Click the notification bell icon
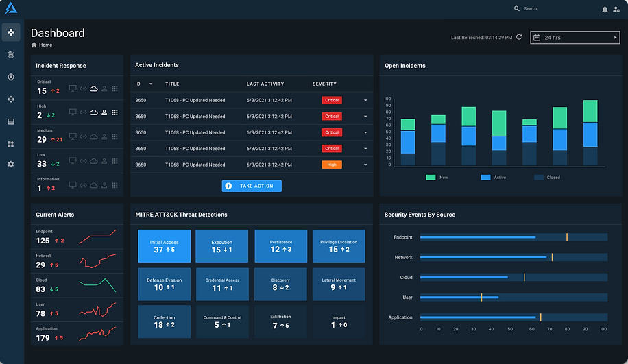The height and width of the screenshot is (364, 628). coord(605,9)
